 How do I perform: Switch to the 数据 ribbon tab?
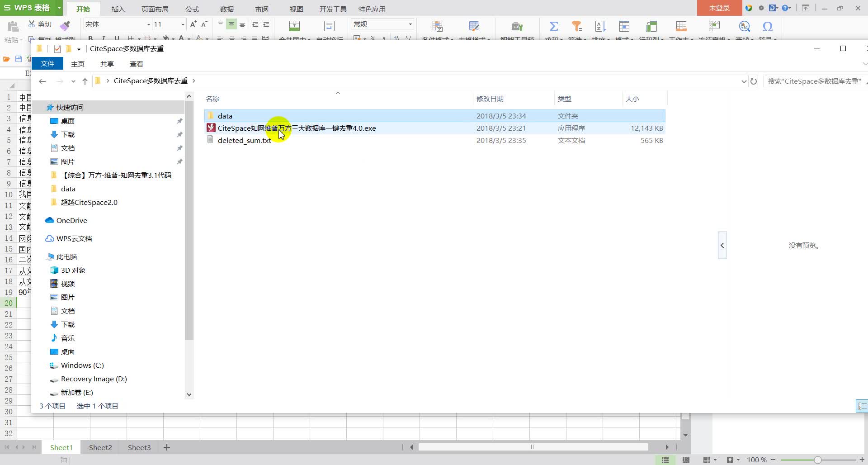pyautogui.click(x=226, y=9)
